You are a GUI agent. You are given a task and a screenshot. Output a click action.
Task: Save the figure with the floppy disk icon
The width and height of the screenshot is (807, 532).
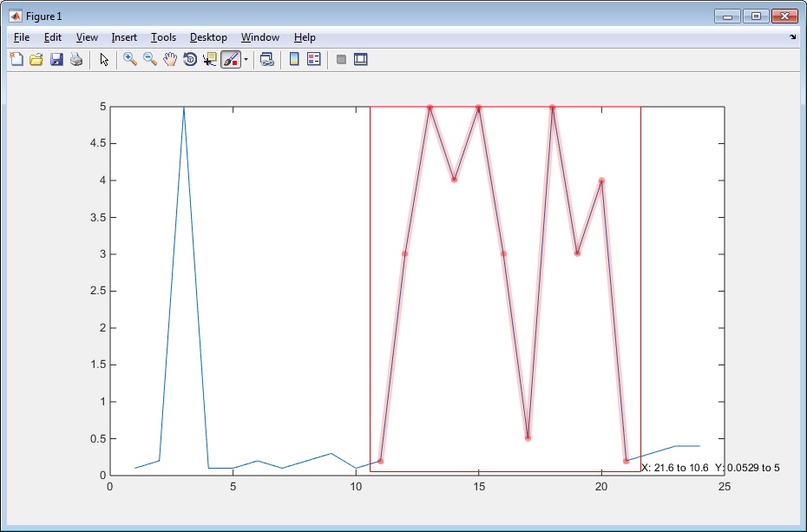click(x=56, y=60)
